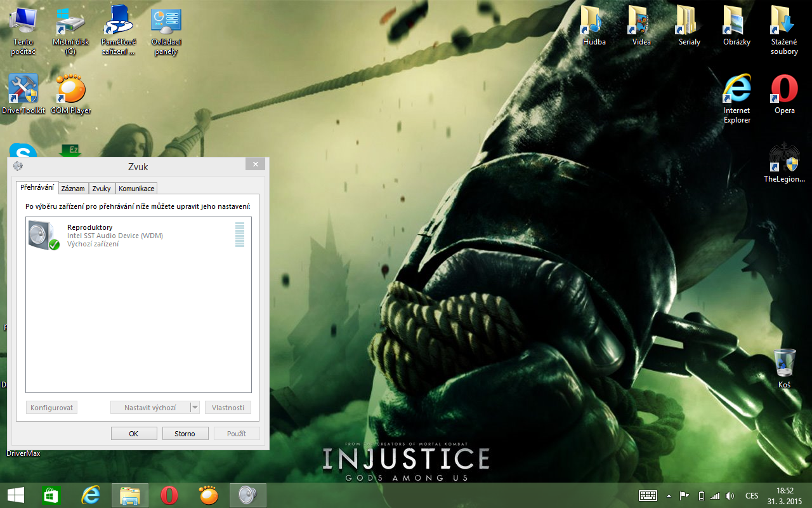Open the Action Center flag icon

684,496
